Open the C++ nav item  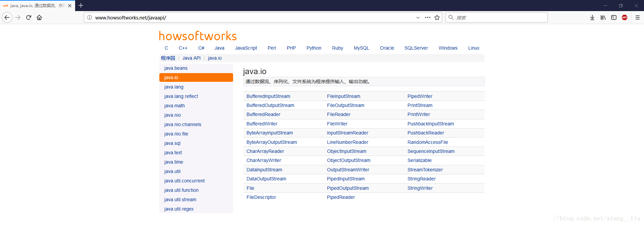(x=183, y=48)
